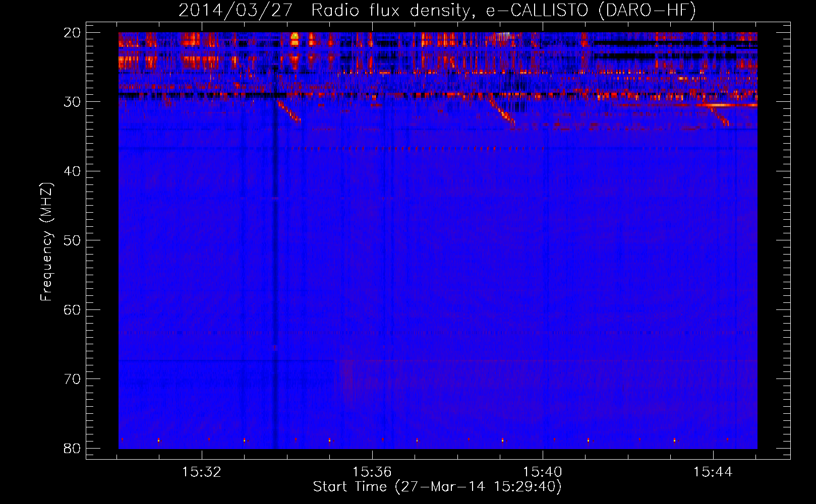The height and width of the screenshot is (504, 816).
Task: Click the 30 frequency tick label
Action: point(73,102)
